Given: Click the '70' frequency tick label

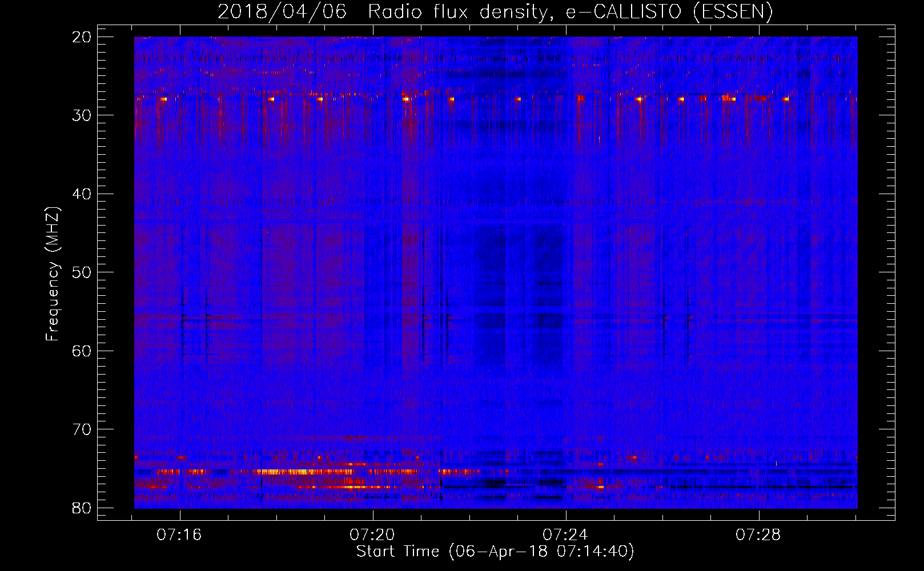Looking at the screenshot, I should (82, 429).
